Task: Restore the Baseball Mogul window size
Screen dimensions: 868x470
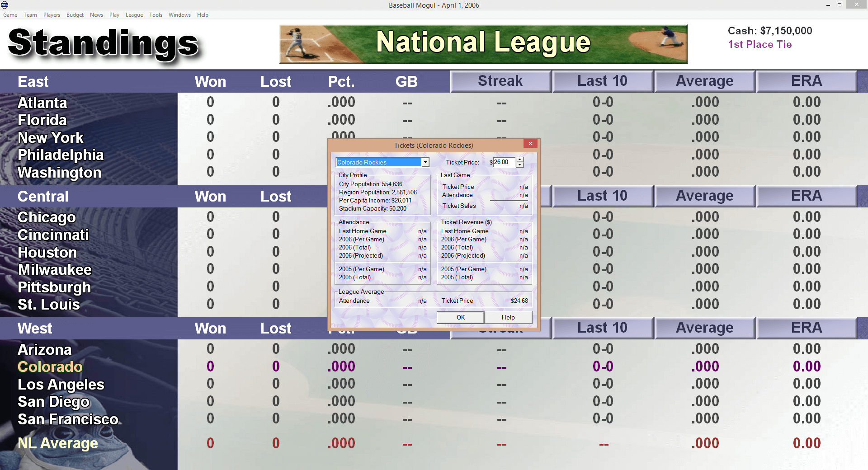Action: (840, 5)
